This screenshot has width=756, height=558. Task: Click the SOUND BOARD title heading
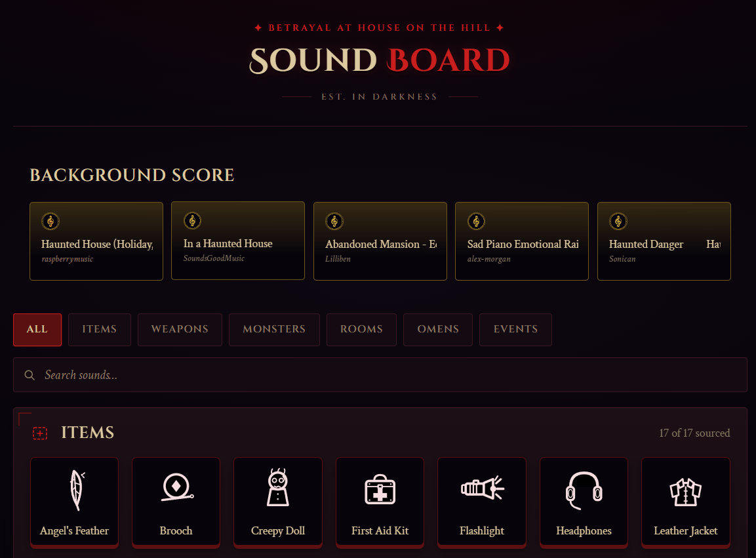380,60
